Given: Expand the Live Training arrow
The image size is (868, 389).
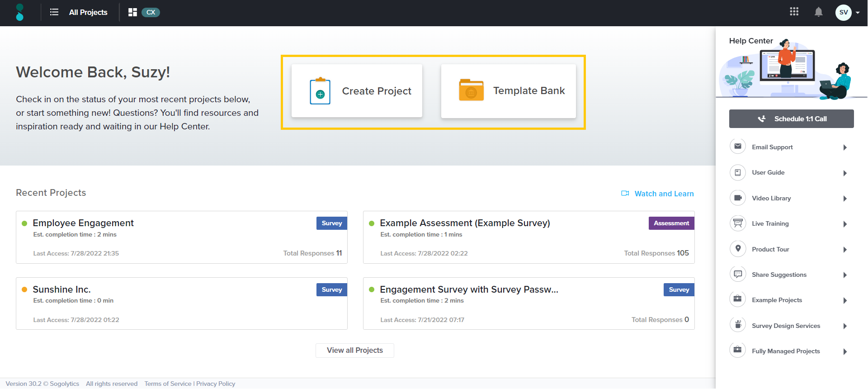Looking at the screenshot, I should [x=845, y=224].
